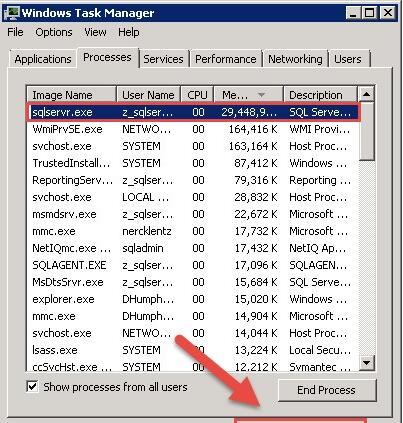Sort processes by Image Name column
This screenshot has height=423, width=403.
point(72,95)
